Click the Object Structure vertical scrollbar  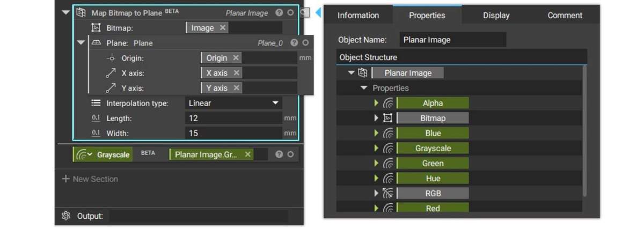click(584, 130)
